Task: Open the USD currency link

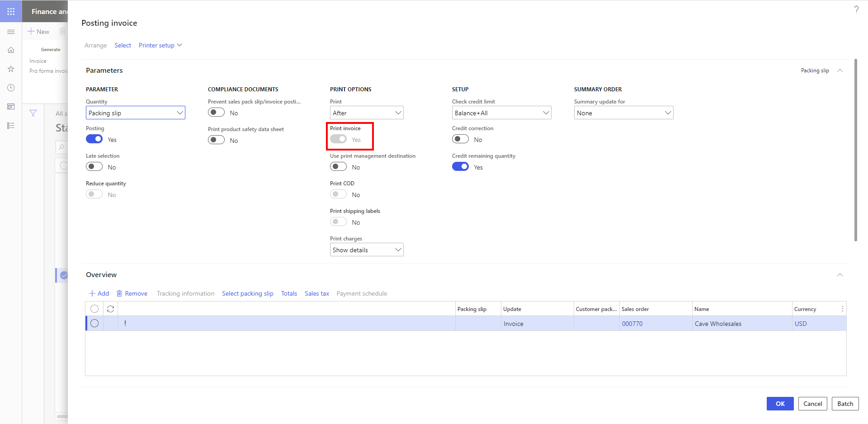Action: click(801, 324)
